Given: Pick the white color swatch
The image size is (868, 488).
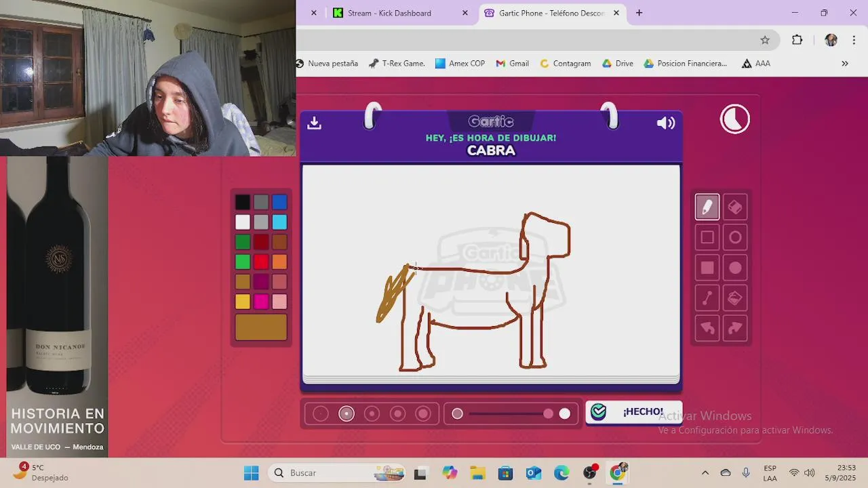Looking at the screenshot, I should (x=243, y=222).
